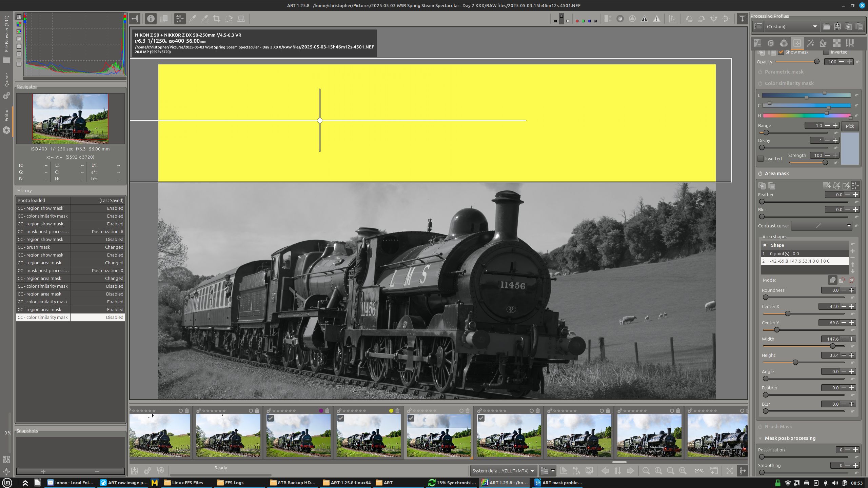Screen dimensions: 868x488
Task: Save current processing profile icon
Action: [837, 26]
